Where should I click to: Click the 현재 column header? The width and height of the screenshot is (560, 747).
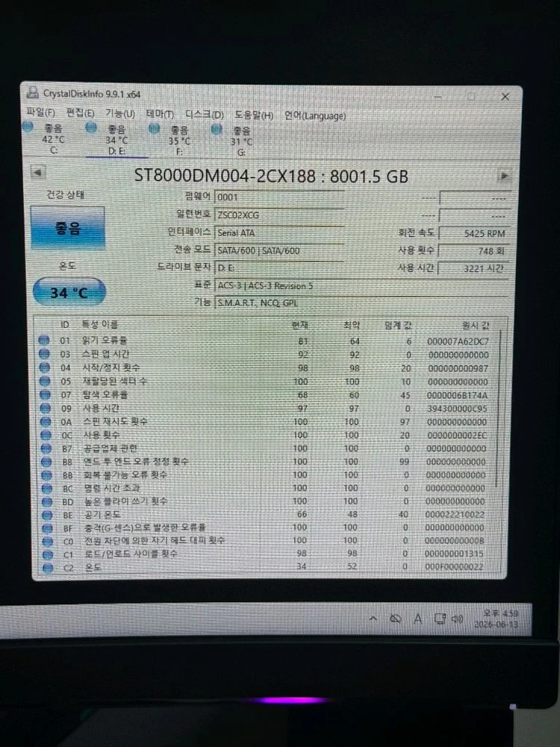(300, 326)
